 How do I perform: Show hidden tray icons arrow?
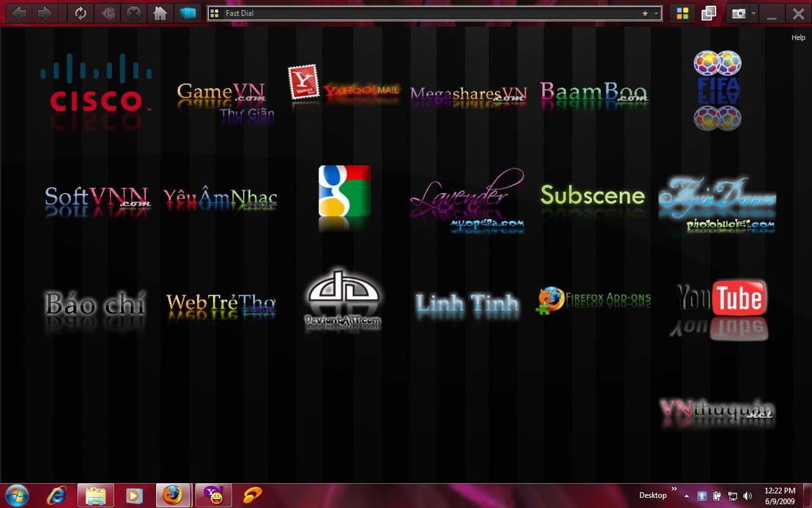coord(686,496)
